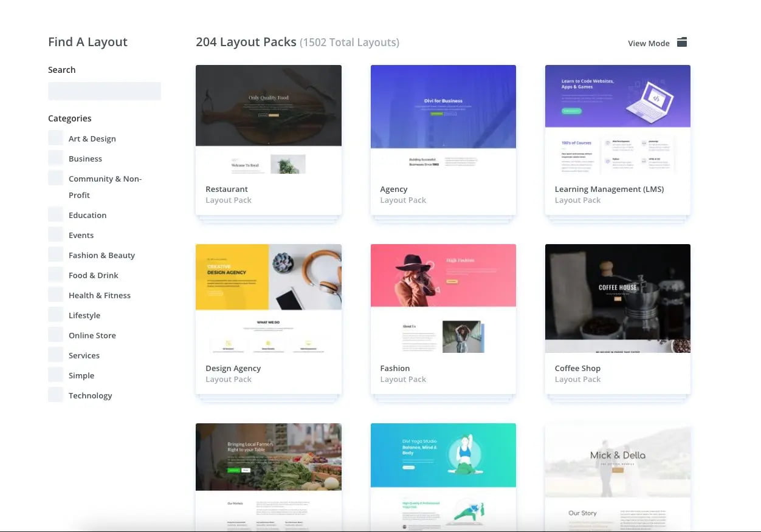The image size is (761, 532).
Task: Click the Find A Layout heading
Action: click(88, 42)
